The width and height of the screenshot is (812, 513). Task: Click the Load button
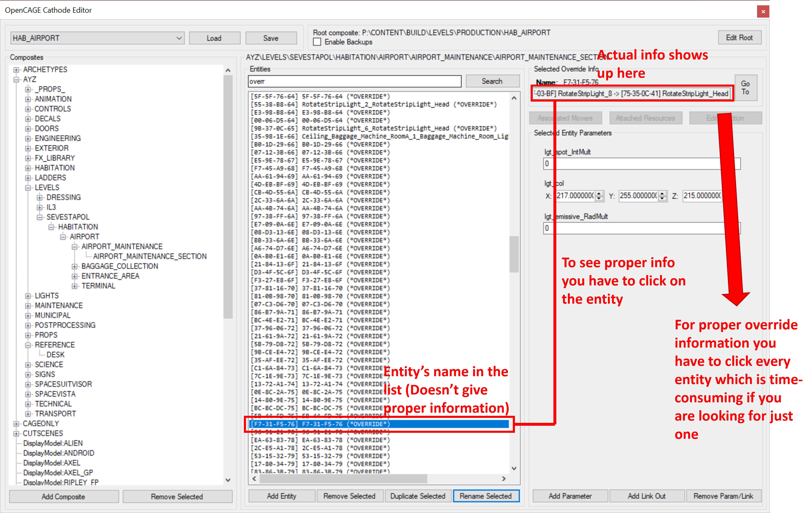[x=214, y=38]
